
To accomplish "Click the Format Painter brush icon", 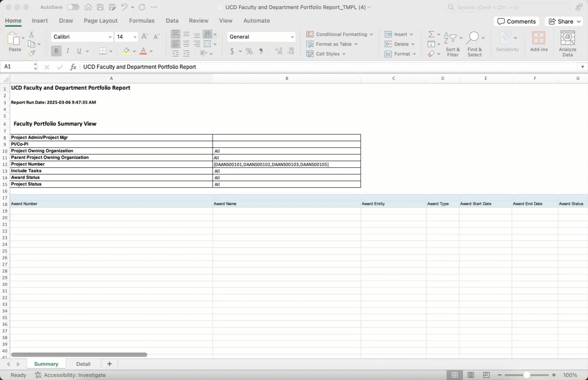I will tap(31, 54).
